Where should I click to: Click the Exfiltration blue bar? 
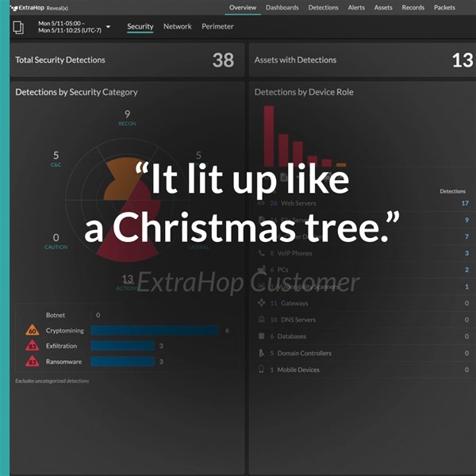123,346
